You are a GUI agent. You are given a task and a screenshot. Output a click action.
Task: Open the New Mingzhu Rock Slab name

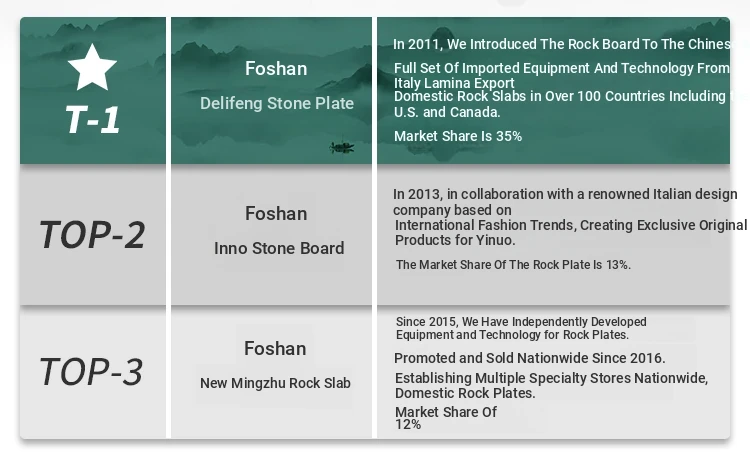[275, 383]
